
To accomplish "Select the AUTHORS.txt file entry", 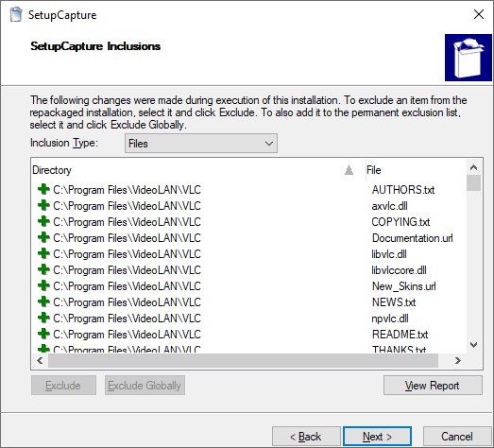I will tap(403, 190).
